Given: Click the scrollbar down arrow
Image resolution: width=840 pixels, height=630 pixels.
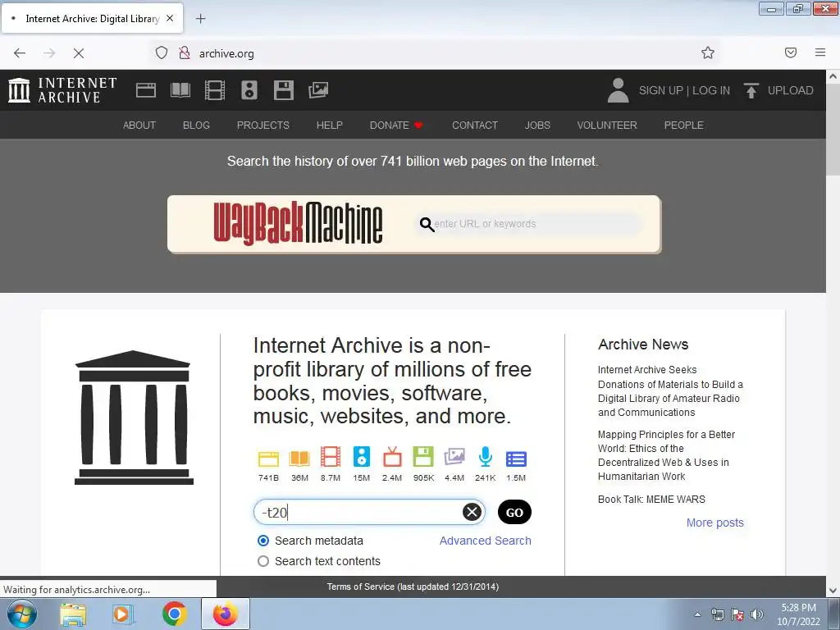Looking at the screenshot, I should pyautogui.click(x=833, y=591).
